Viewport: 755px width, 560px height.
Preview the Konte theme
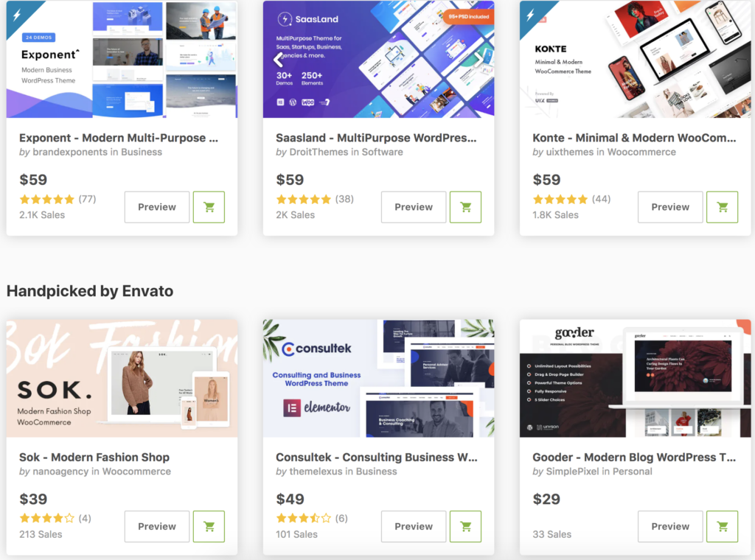[x=670, y=207]
